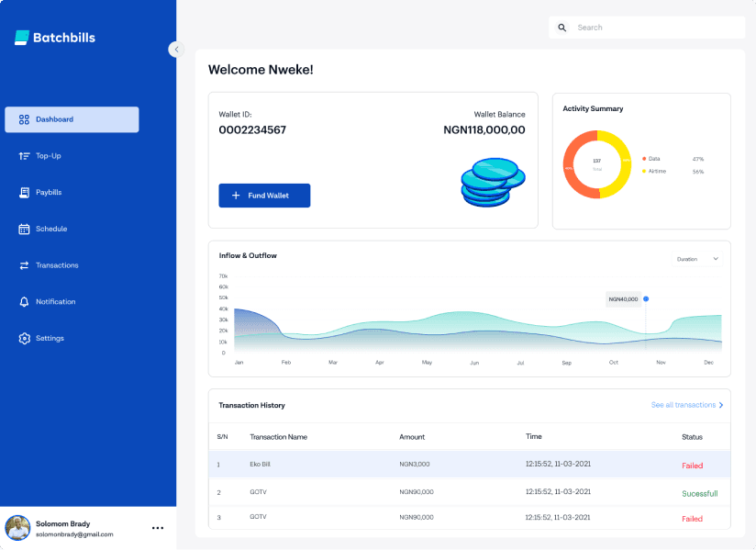Click the Transactions arrows icon
The width and height of the screenshot is (756, 550).
click(25, 265)
